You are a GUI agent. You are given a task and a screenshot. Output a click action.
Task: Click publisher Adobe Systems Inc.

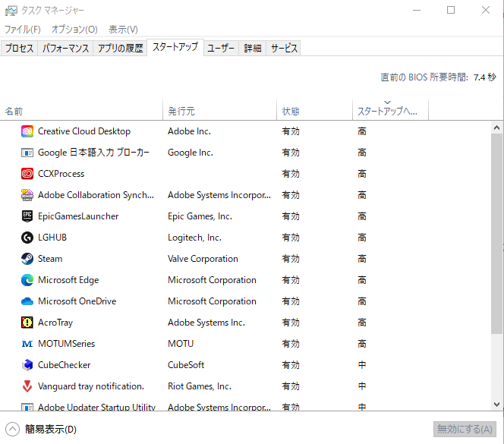click(206, 323)
